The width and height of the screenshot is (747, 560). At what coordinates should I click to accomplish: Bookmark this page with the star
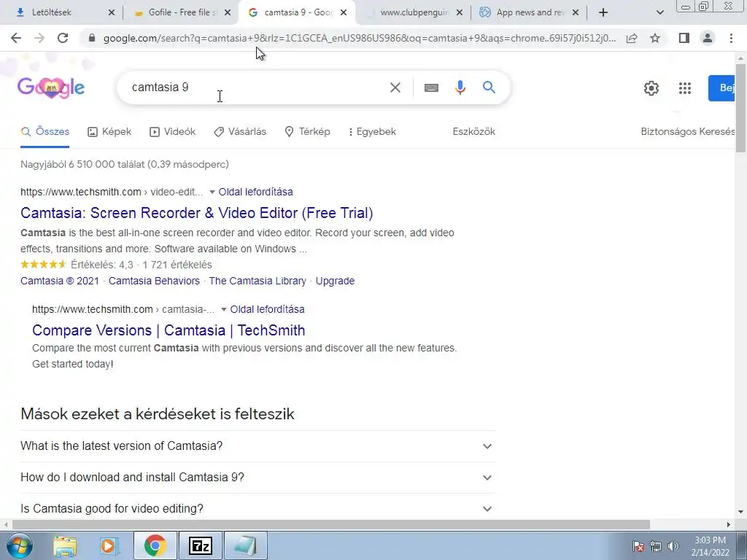tap(655, 38)
